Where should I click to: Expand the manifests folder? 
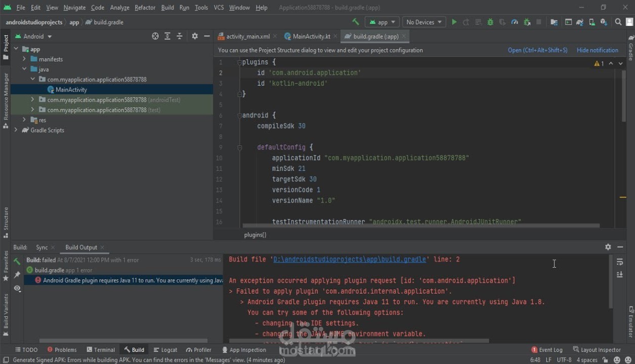[x=24, y=59]
